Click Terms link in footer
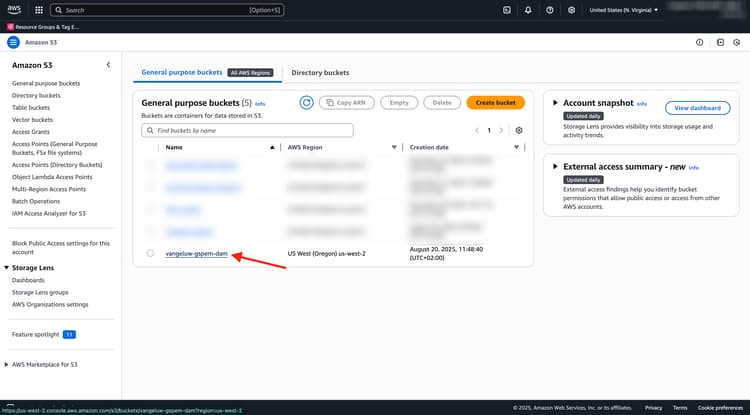Screen dimensions: 750x415 (680, 408)
